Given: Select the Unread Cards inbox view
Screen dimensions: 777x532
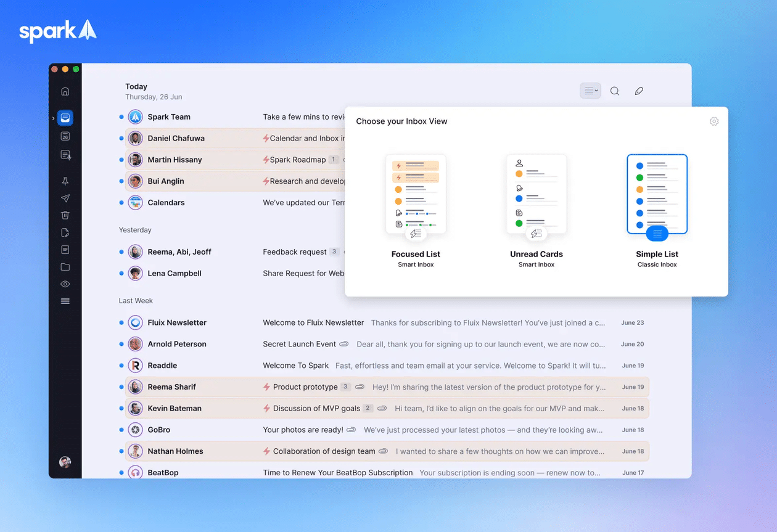Looking at the screenshot, I should click(536, 211).
